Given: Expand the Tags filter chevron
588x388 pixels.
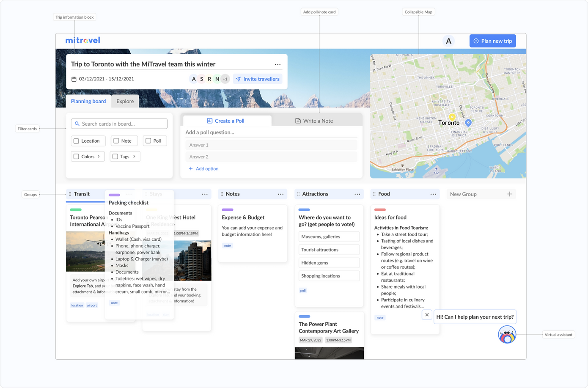Looking at the screenshot, I should tap(134, 157).
